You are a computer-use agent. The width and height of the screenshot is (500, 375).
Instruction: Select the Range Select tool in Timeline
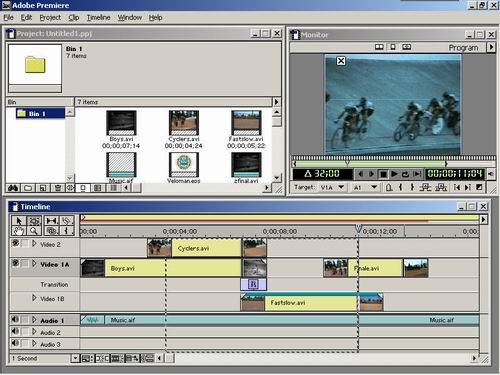tap(34, 221)
